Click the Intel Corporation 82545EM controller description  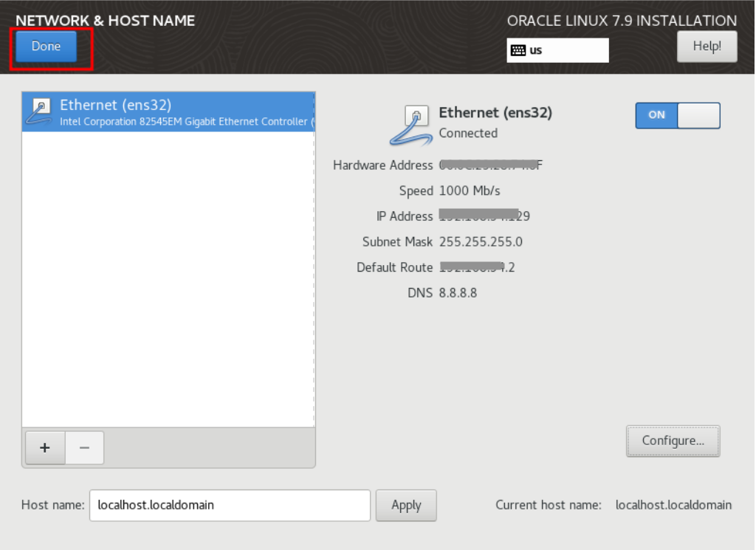pyautogui.click(x=187, y=122)
